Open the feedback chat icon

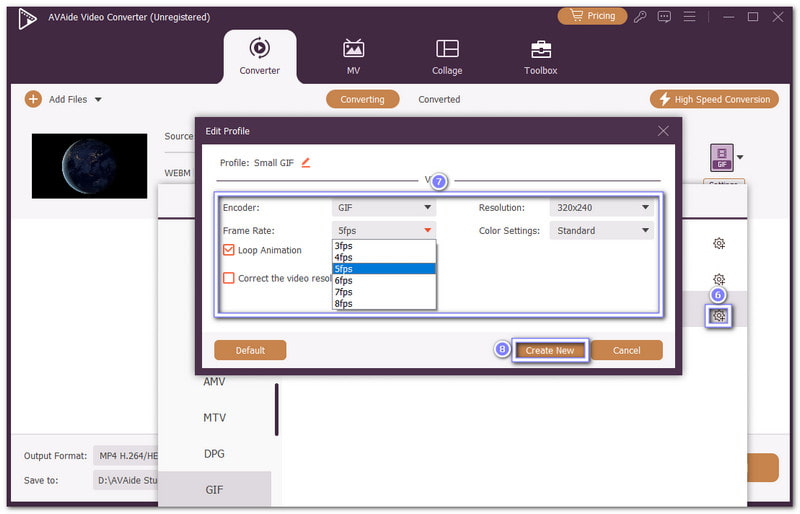pyautogui.click(x=664, y=17)
